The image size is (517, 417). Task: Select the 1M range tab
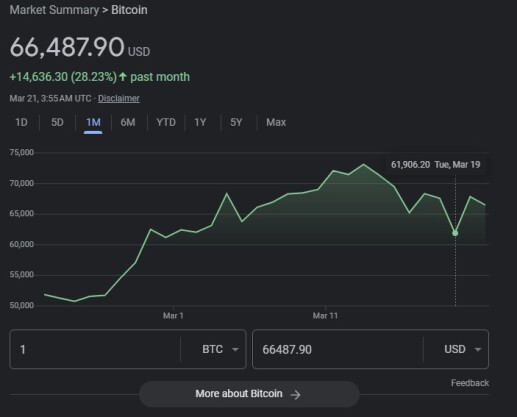[93, 122]
